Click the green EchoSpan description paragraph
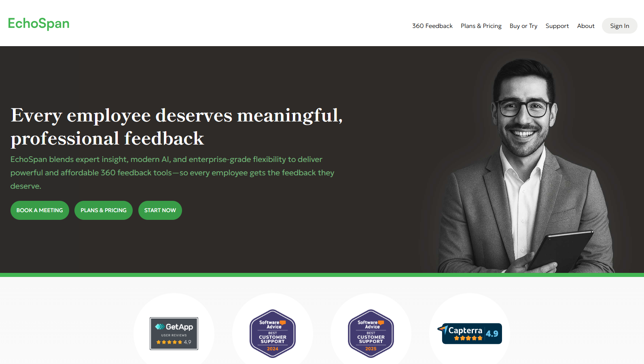 tap(172, 173)
